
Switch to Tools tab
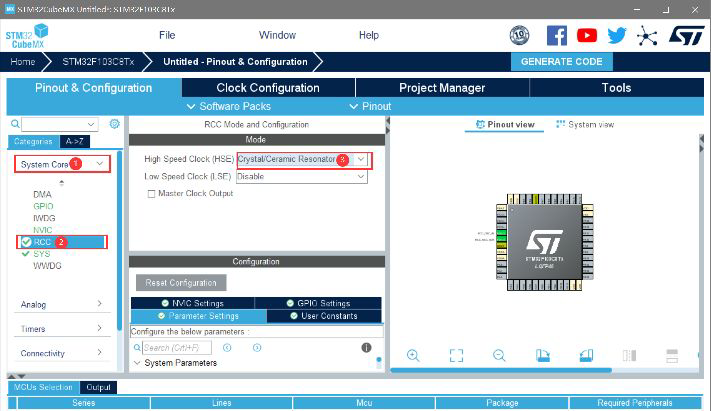pos(616,88)
